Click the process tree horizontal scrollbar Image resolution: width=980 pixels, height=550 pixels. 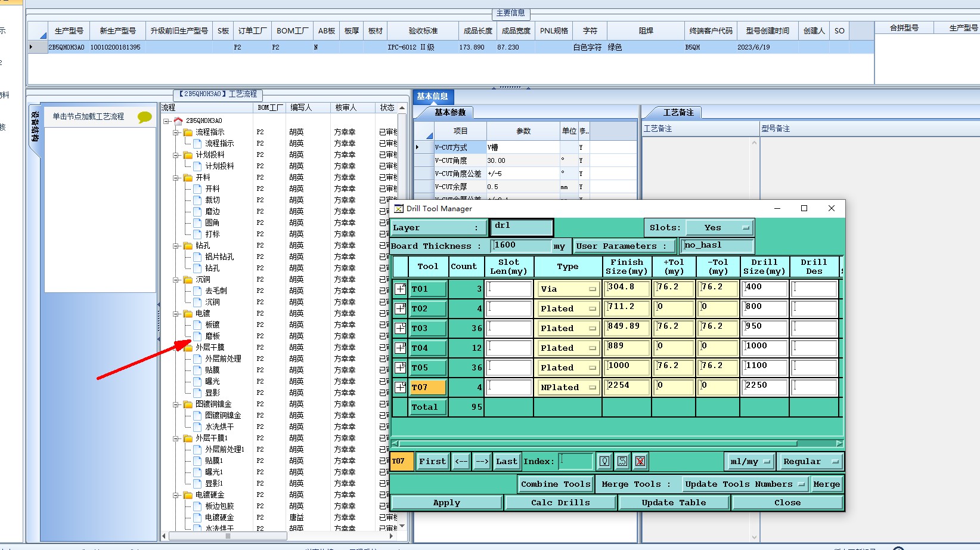point(228,536)
